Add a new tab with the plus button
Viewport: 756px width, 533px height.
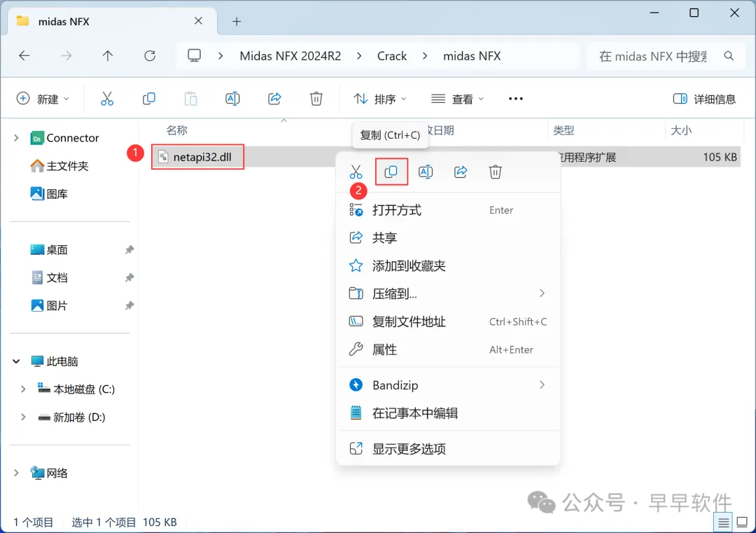click(x=237, y=21)
